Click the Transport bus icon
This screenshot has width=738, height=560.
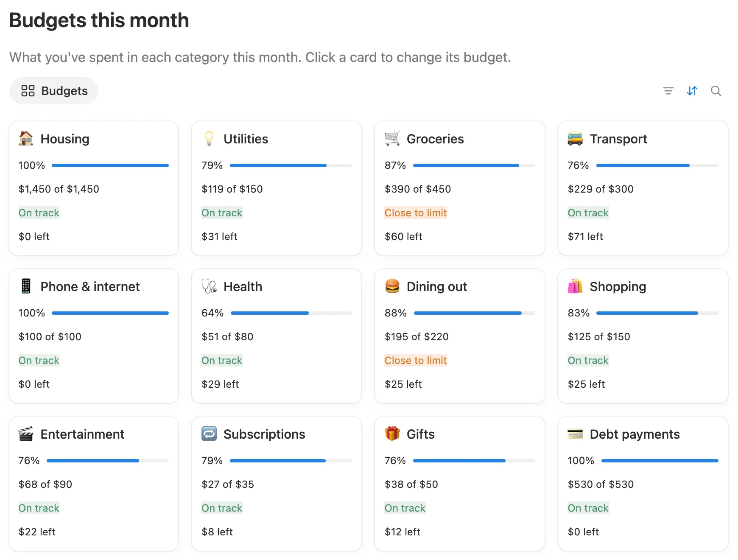[575, 139]
